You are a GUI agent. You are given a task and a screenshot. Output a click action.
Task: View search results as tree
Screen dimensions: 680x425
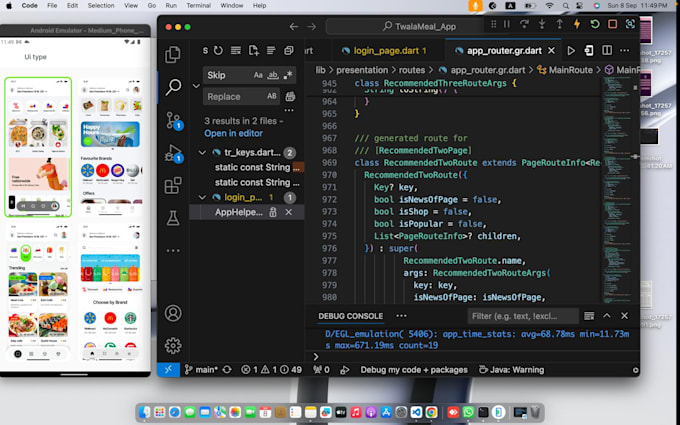click(x=271, y=51)
